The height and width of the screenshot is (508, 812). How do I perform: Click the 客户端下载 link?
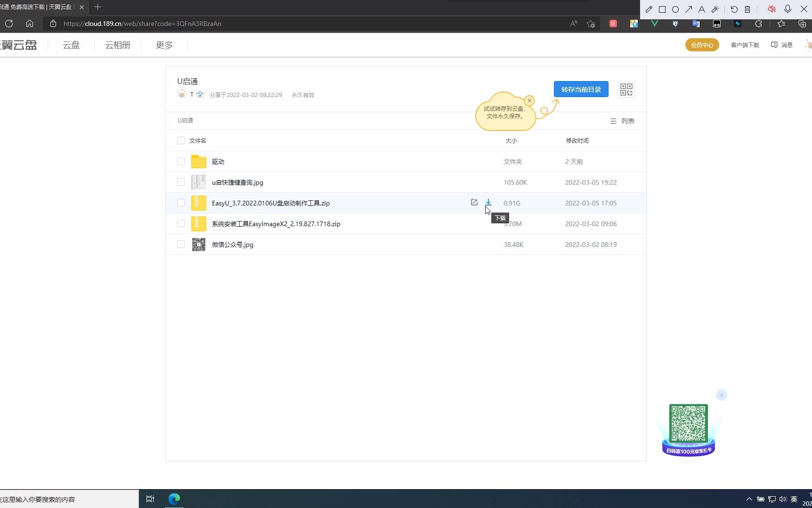click(745, 45)
